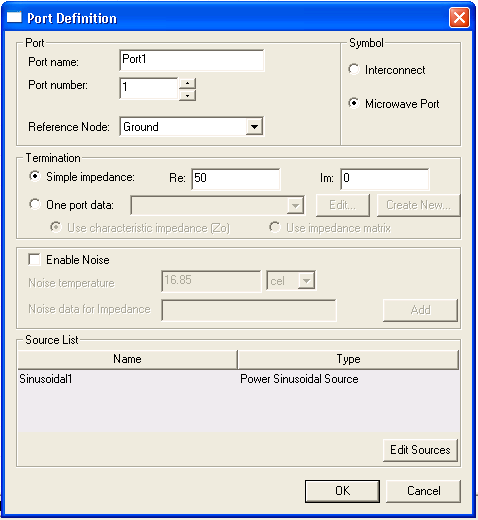Viewport: 478px width, 520px height.
Task: Tick the Enable Noise checkbox
Action: (x=34, y=259)
